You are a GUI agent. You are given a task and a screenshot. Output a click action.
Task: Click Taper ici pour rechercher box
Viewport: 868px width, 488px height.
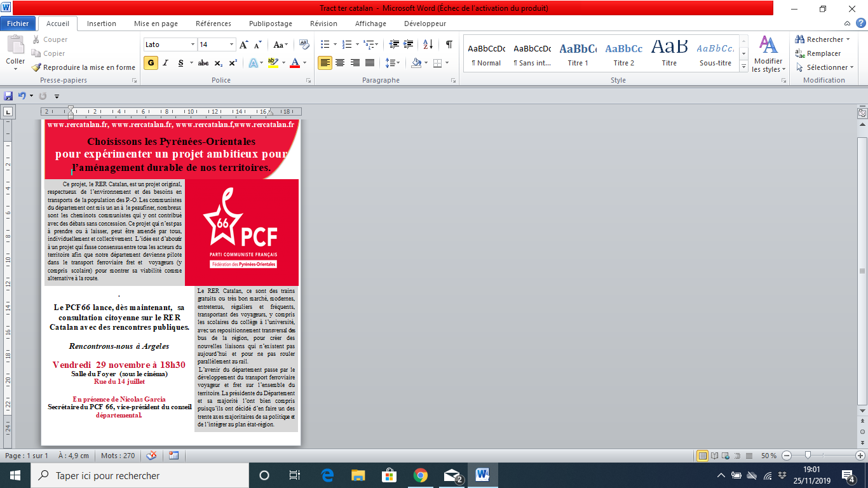pyautogui.click(x=140, y=475)
